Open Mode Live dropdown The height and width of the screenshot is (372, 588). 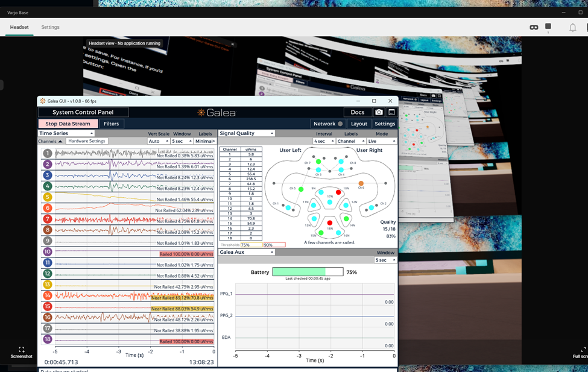click(382, 141)
